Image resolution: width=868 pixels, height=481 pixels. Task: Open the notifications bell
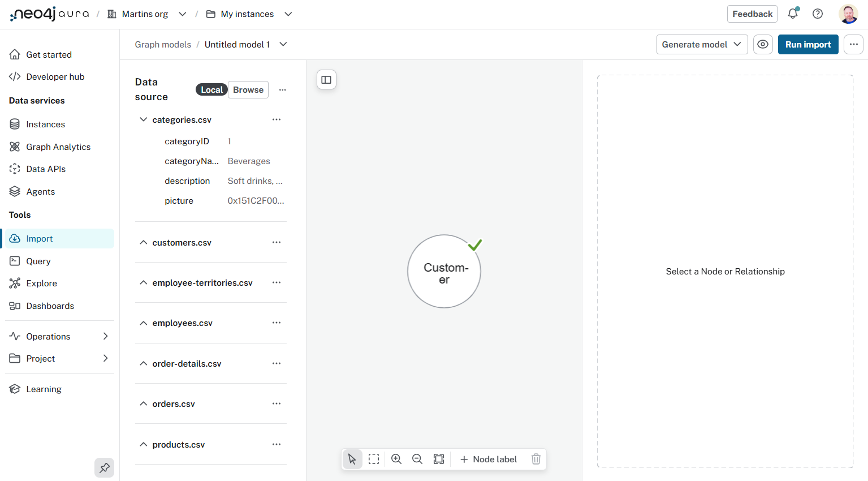coord(792,14)
